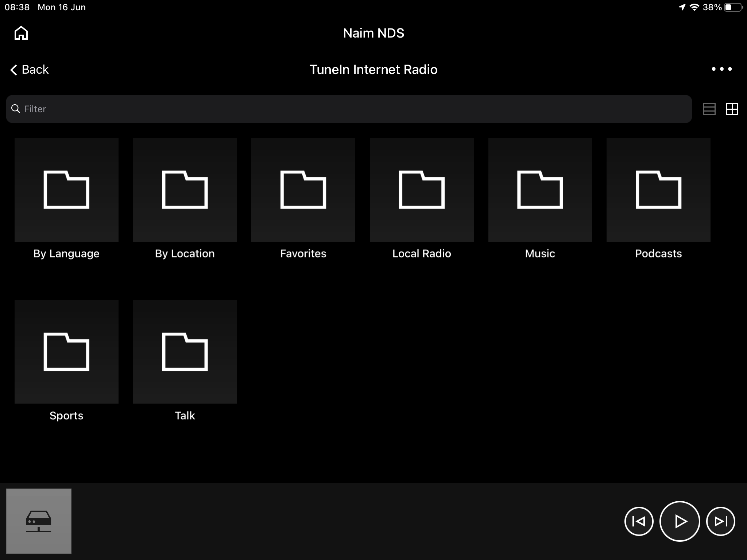747x560 pixels.
Task: Tap the TuneIn Internet Radio heading
Action: click(x=373, y=69)
